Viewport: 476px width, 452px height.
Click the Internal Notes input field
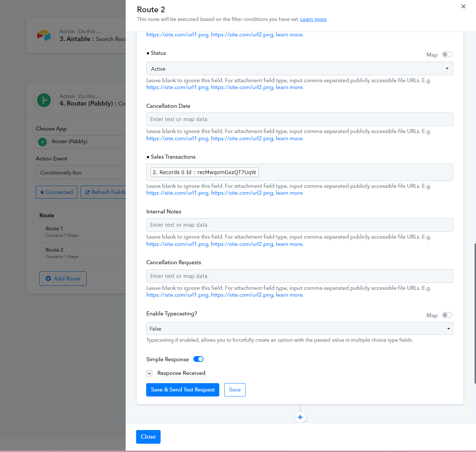pyautogui.click(x=300, y=225)
